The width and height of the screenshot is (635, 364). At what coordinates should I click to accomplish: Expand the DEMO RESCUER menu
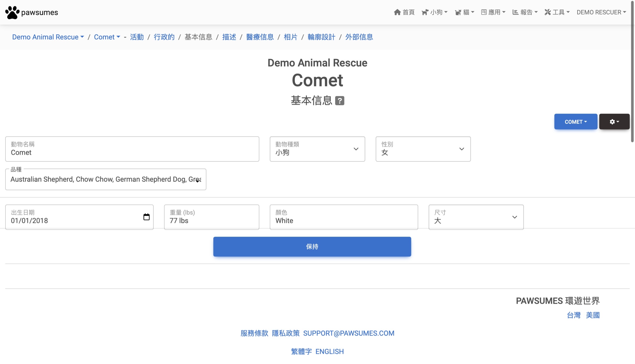(x=601, y=12)
